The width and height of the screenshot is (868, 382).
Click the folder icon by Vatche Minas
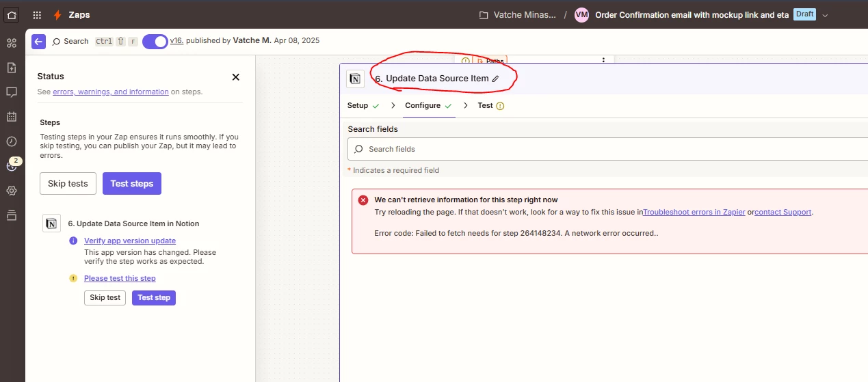pos(484,15)
